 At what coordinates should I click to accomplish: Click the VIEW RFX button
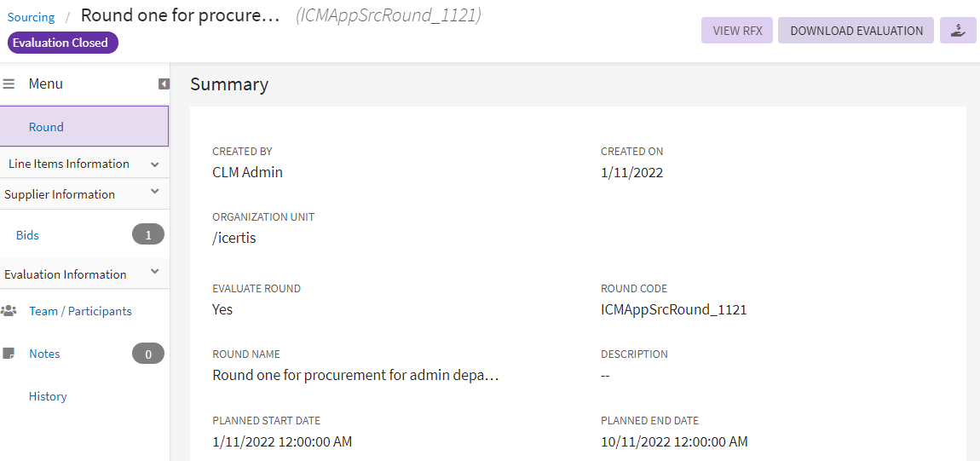point(737,31)
